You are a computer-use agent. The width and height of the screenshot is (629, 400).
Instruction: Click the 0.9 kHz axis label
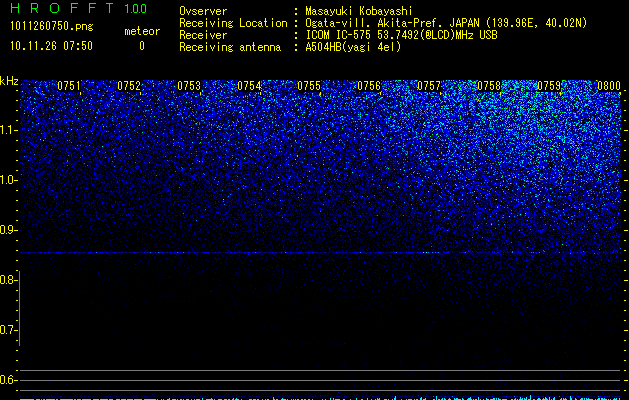pos(8,230)
